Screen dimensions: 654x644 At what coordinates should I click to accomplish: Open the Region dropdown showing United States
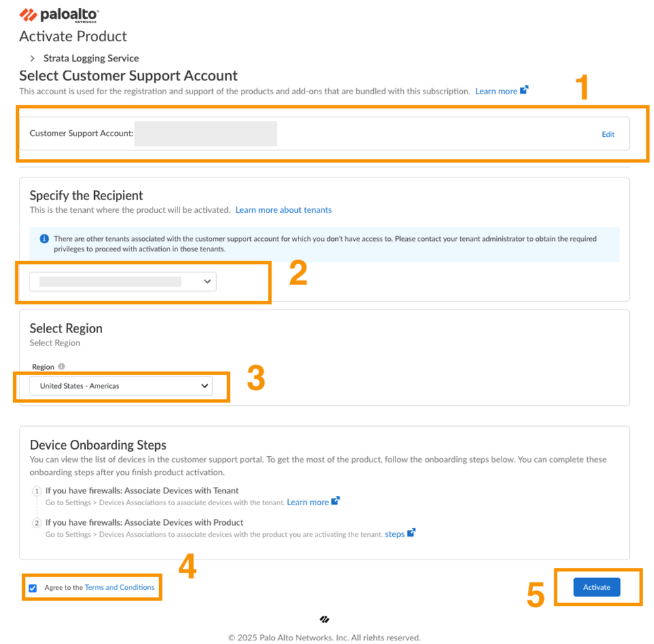121,386
